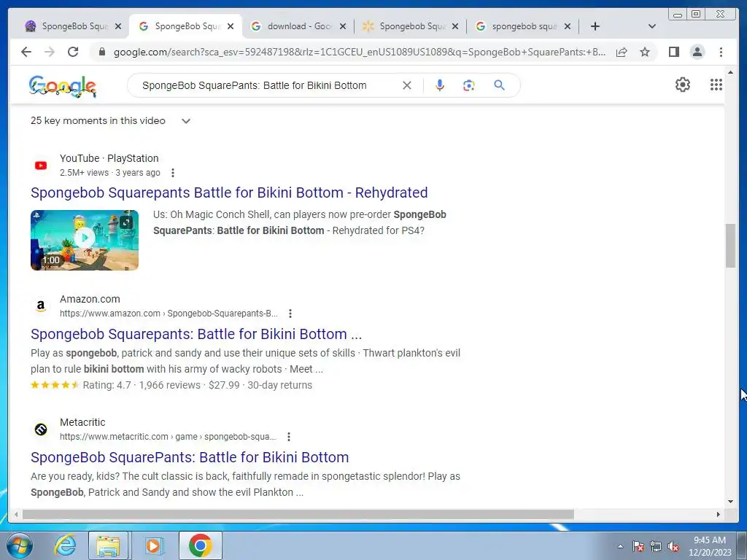Click the Metacritic favicon
Screen dimensions: 747x560
[41, 429]
